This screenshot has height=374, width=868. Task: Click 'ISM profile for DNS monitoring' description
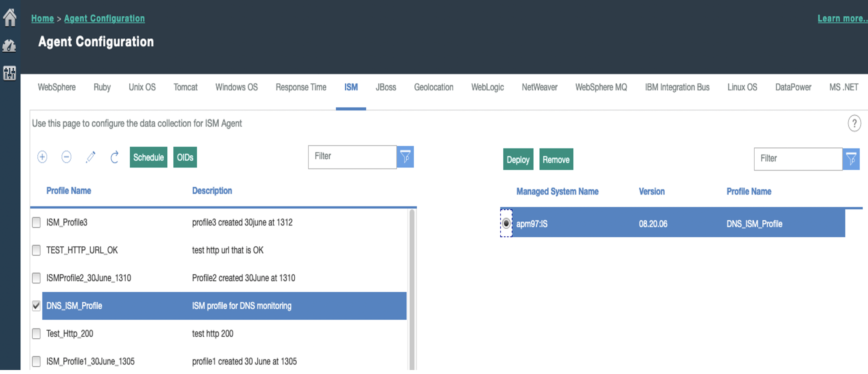point(242,306)
